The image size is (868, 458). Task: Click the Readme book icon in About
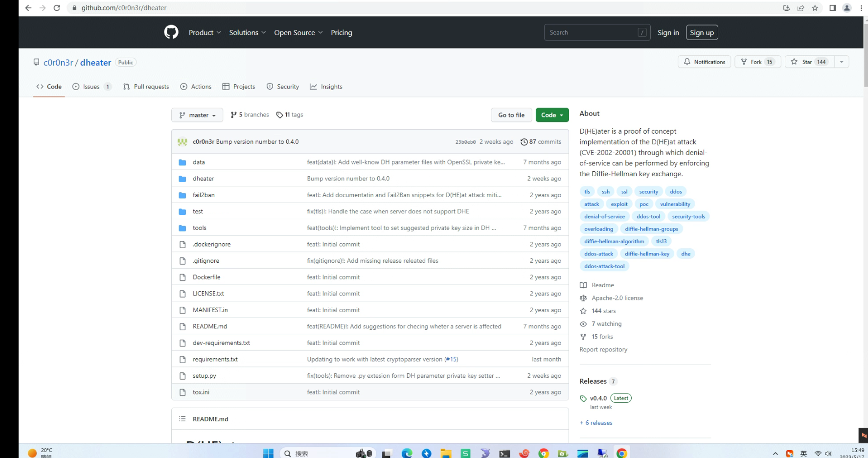pos(583,285)
